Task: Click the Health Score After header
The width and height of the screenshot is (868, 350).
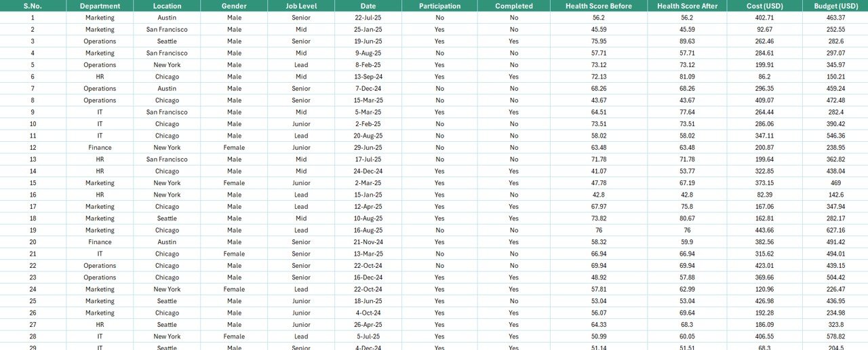Action: click(687, 6)
